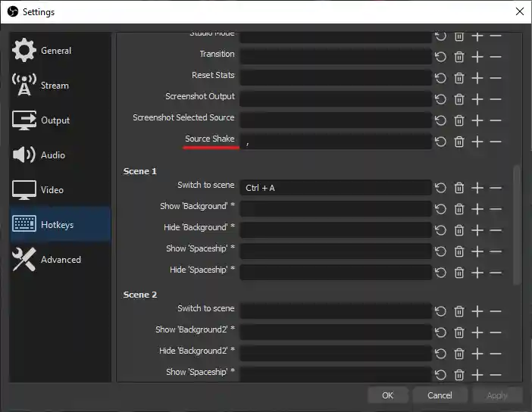Add hotkey for Screenshot Selected Source
Image resolution: width=532 pixels, height=412 pixels.
(477, 120)
